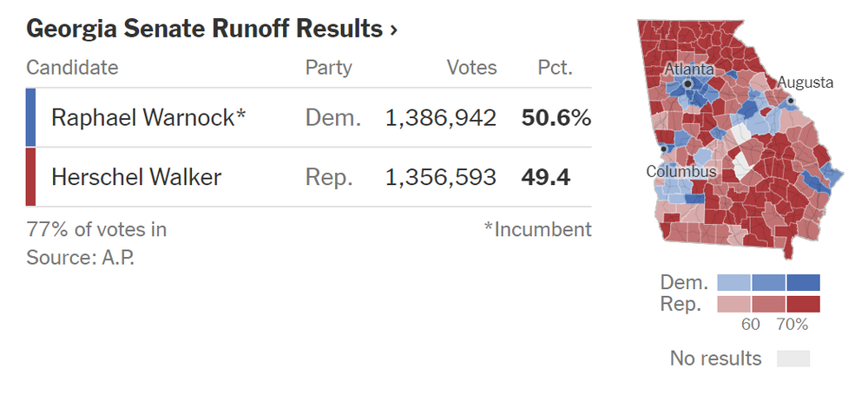Click the lightest blue Dem. legend swatch
868x395 pixels.
pos(734,283)
